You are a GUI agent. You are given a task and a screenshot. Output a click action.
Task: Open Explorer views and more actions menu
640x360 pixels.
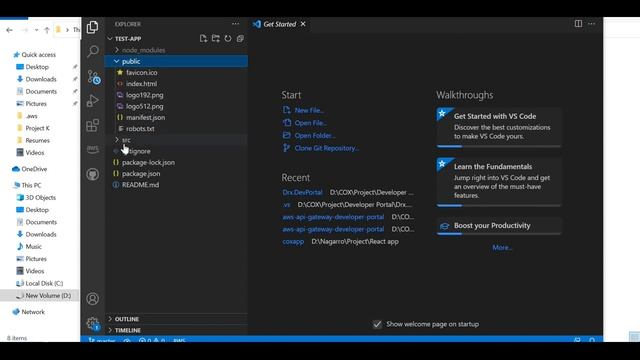236,24
